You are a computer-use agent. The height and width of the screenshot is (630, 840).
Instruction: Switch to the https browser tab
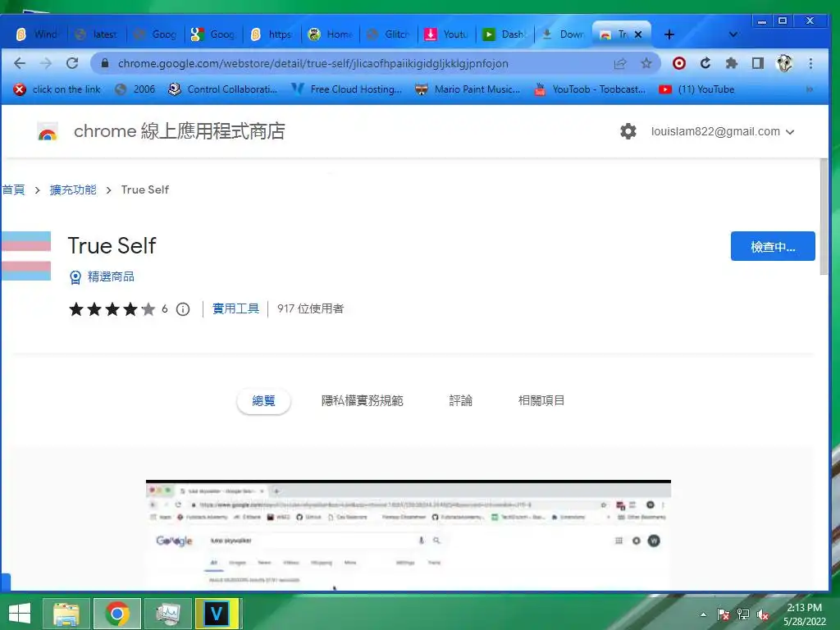point(272,34)
